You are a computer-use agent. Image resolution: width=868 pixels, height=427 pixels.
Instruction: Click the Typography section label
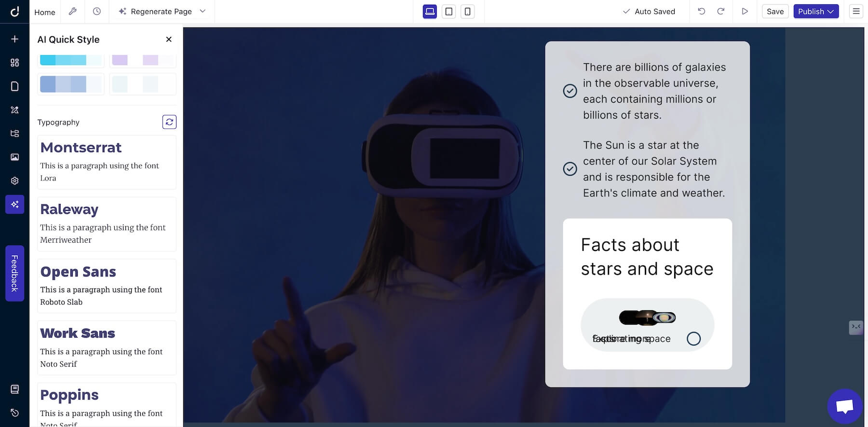(x=58, y=122)
